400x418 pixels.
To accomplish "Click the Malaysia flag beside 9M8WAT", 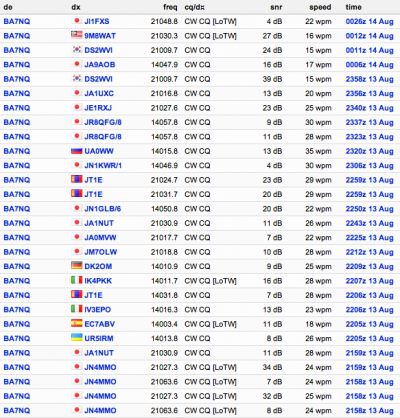I will (77, 34).
